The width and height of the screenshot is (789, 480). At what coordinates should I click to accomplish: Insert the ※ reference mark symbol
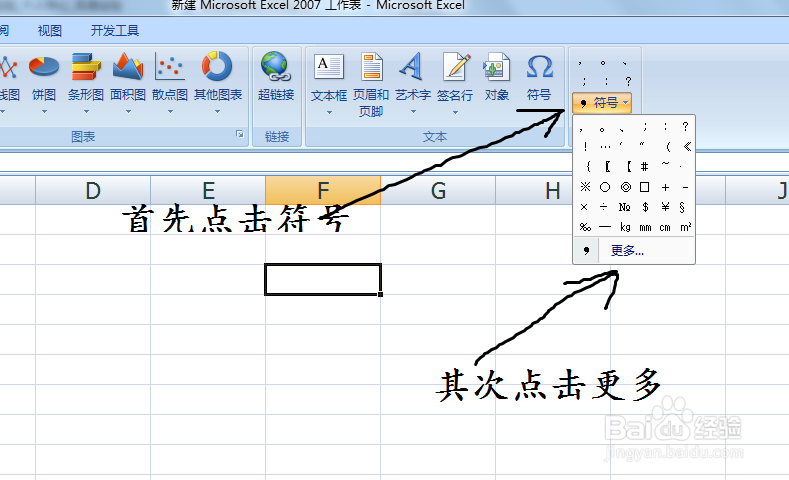[585, 187]
